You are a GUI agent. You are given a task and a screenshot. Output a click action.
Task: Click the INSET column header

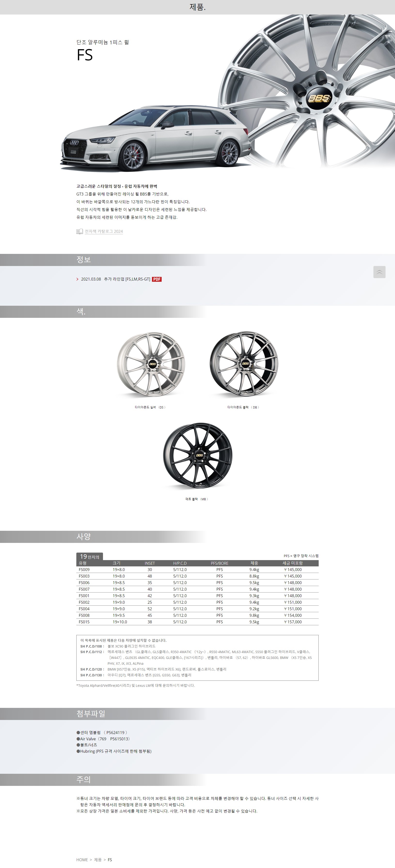pos(150,563)
